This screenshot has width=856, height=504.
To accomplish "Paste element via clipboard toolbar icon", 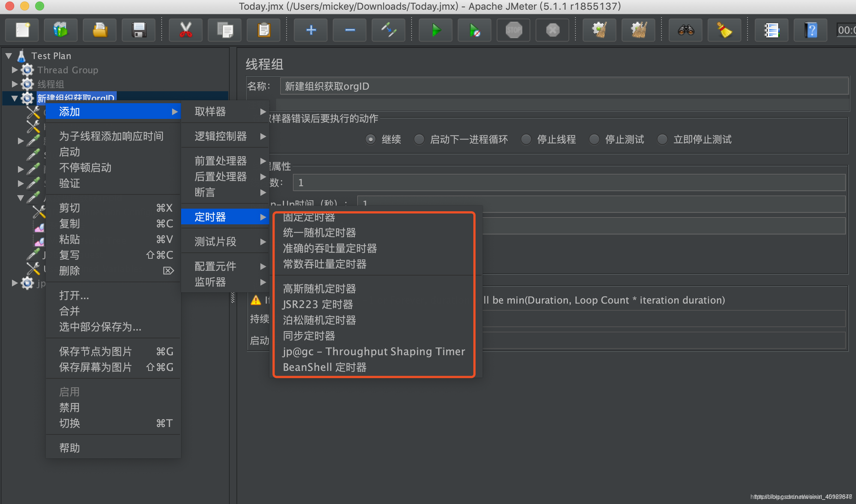I will (264, 30).
